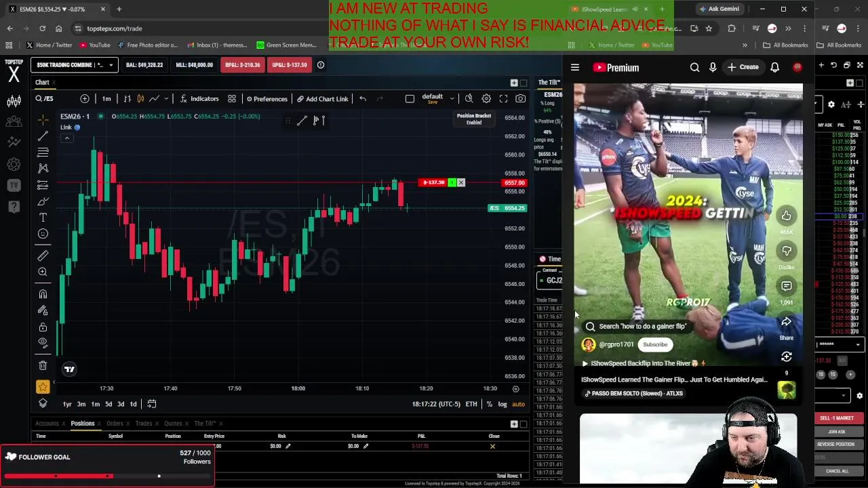
Task: Select the trend line drawing tool
Action: [43, 136]
